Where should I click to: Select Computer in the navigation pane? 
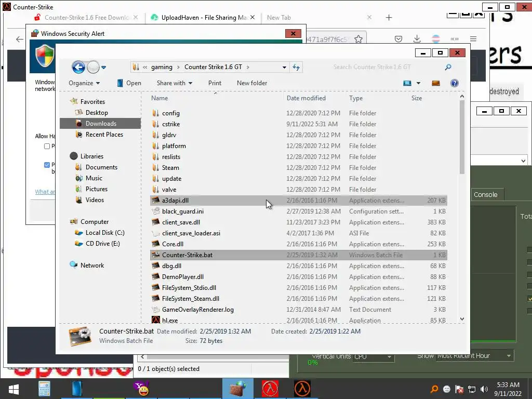(95, 221)
